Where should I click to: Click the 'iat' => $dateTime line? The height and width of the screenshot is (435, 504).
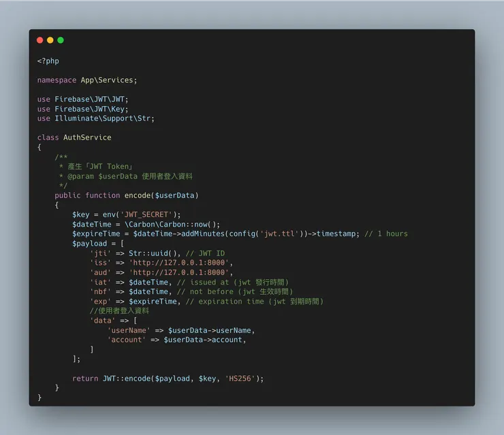tap(189, 282)
